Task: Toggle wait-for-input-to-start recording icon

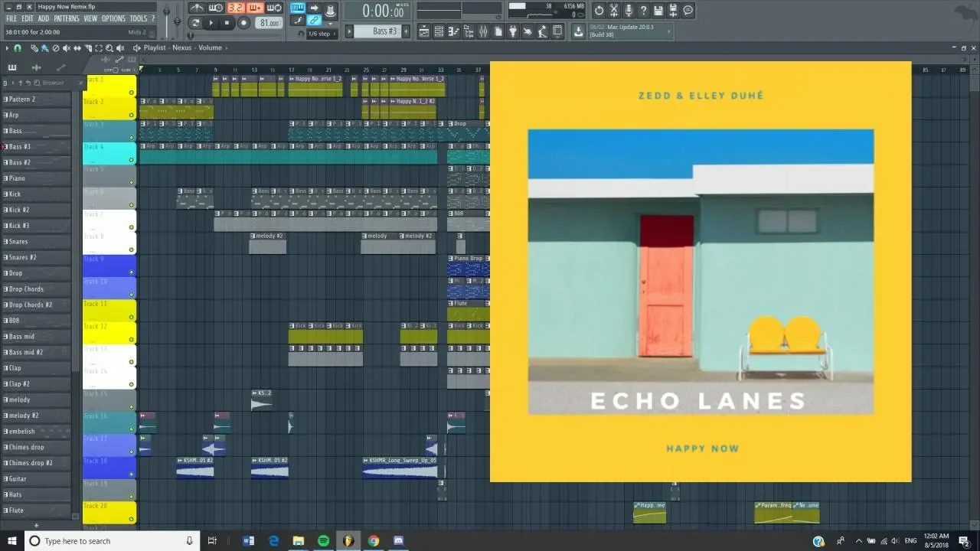Action: (x=216, y=8)
